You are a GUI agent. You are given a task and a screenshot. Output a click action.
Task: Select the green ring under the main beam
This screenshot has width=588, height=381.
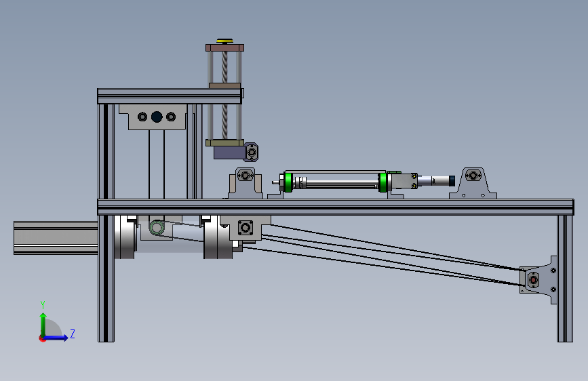point(157,228)
